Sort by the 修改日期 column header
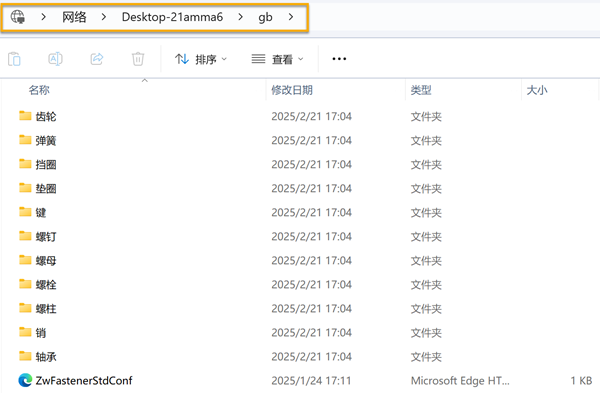 pyautogui.click(x=292, y=90)
